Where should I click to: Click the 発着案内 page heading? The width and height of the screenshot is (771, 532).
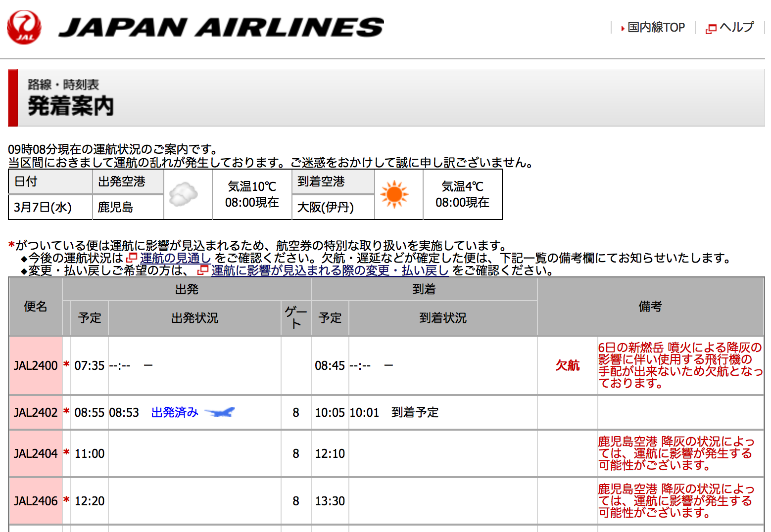tap(71, 106)
